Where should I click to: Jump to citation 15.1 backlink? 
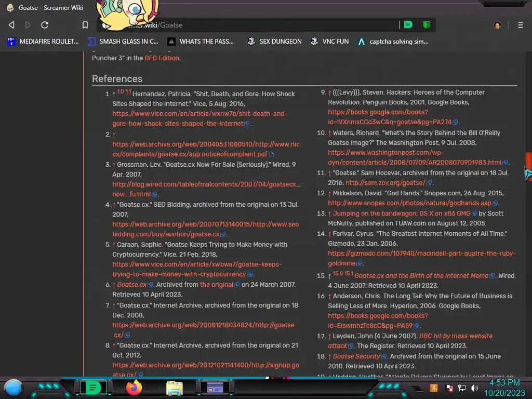point(349,273)
